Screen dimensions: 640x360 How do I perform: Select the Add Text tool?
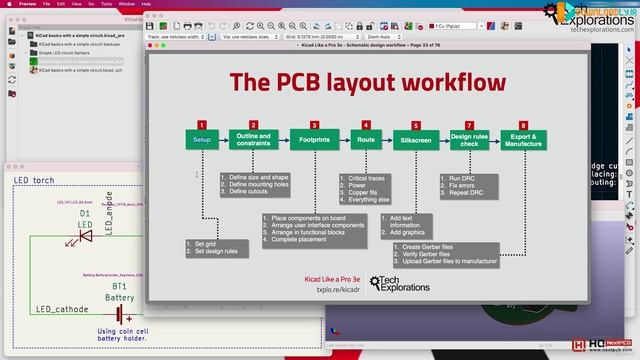629,195
